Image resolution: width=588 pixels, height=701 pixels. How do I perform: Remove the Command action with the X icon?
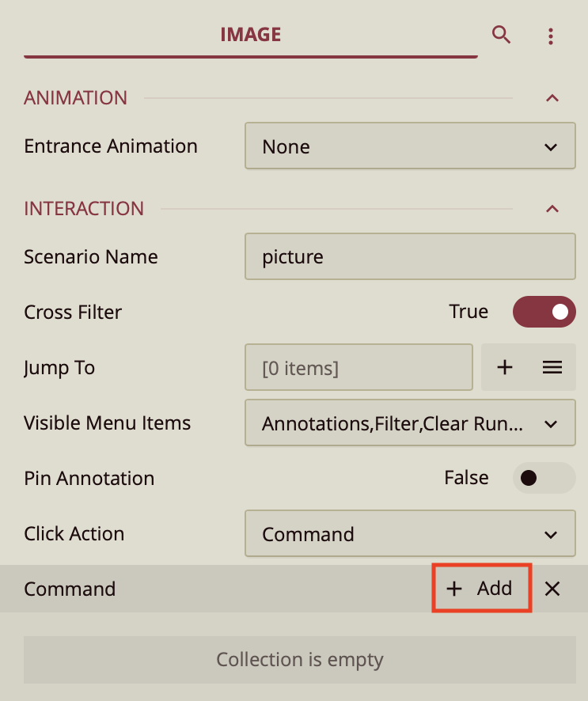[552, 589]
